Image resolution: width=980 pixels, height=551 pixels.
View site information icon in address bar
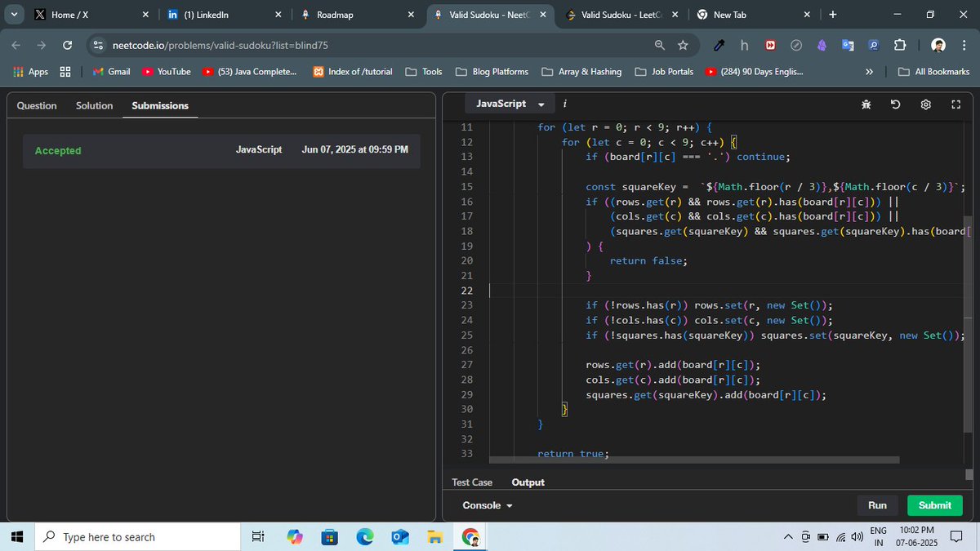[98, 46]
